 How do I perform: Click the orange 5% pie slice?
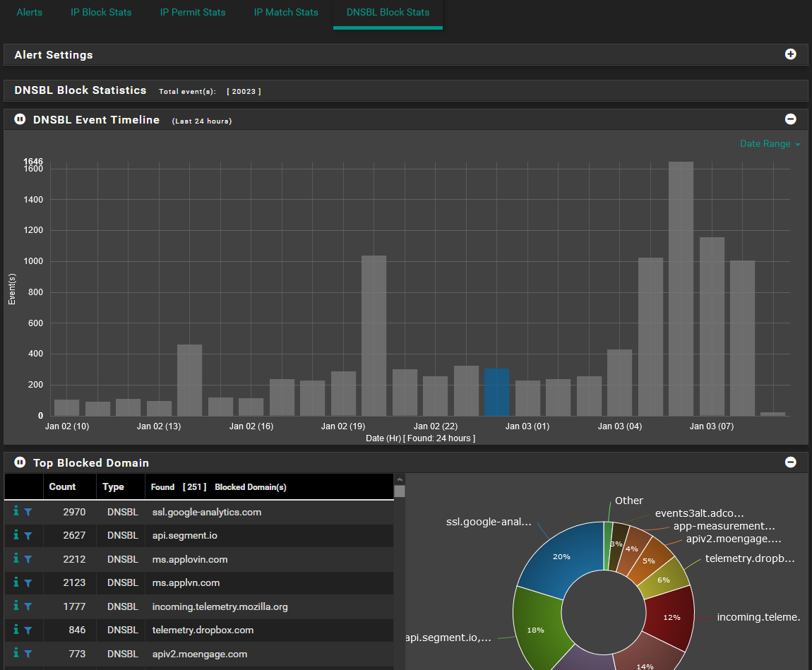tap(649, 561)
